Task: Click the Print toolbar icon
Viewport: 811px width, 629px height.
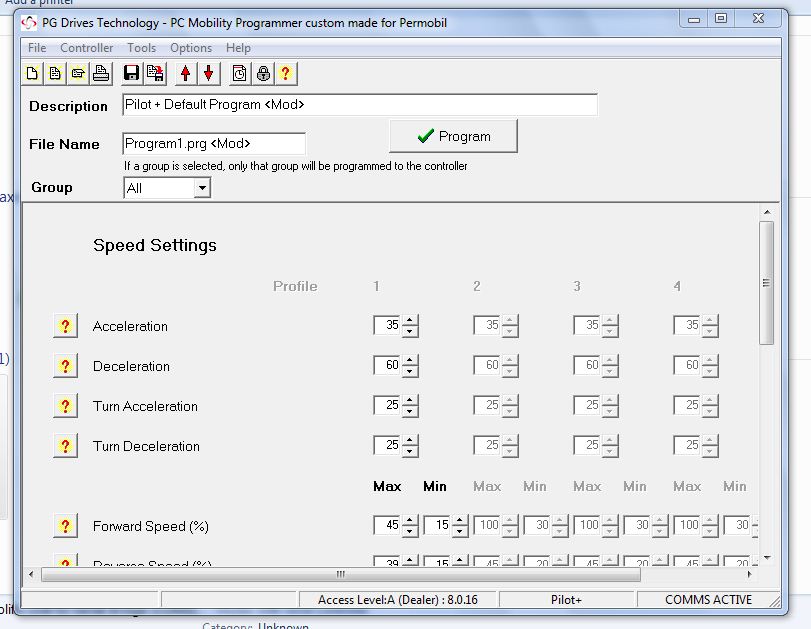Action: click(101, 73)
